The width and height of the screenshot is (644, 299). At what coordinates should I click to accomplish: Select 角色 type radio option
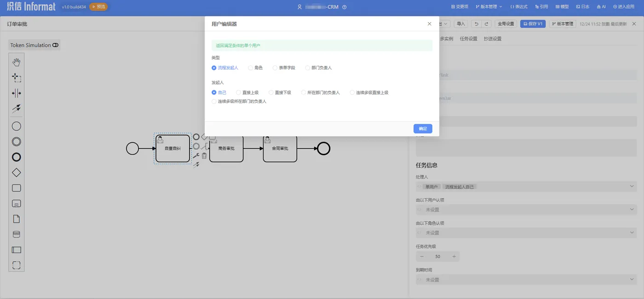255,68
